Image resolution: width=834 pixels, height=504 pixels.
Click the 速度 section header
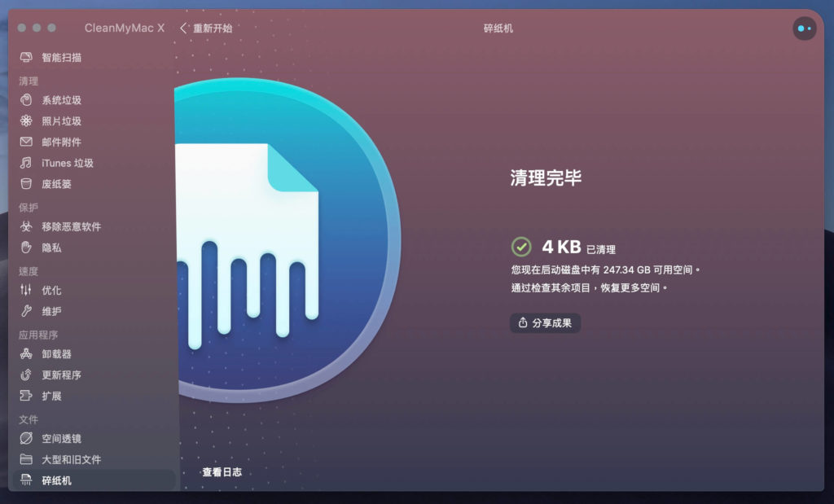point(29,271)
